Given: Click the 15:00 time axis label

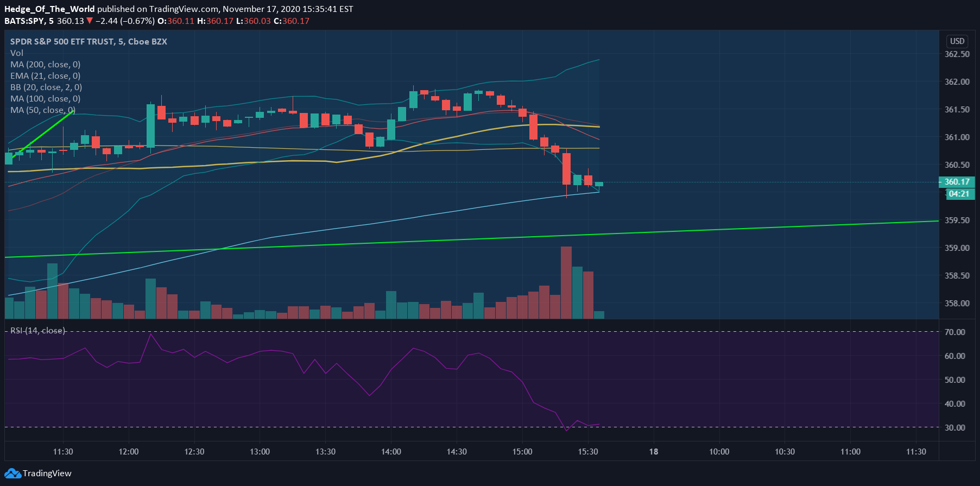Looking at the screenshot, I should tap(523, 452).
